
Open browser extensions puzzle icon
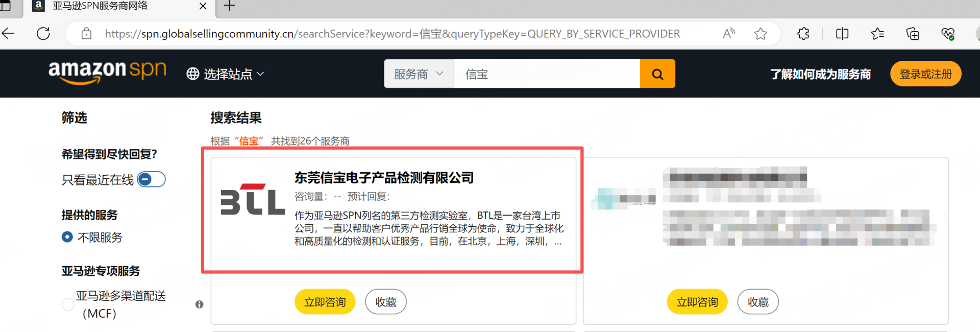coord(803,34)
